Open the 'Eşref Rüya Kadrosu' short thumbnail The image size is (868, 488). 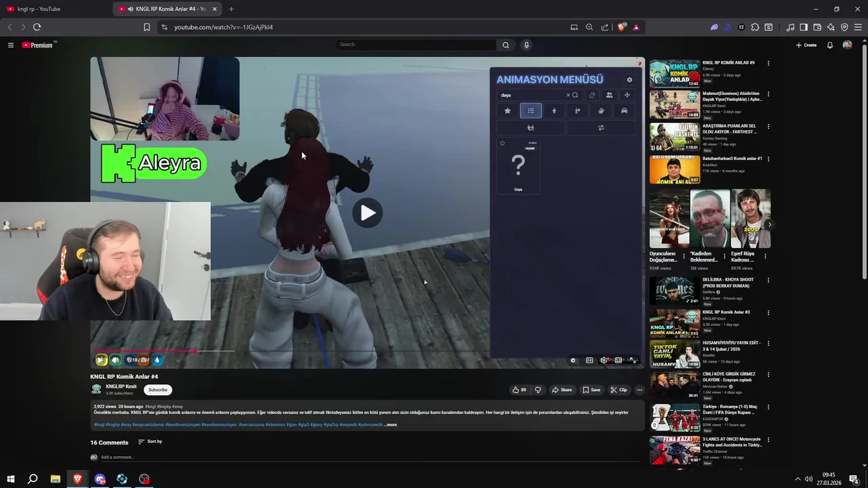point(751,219)
